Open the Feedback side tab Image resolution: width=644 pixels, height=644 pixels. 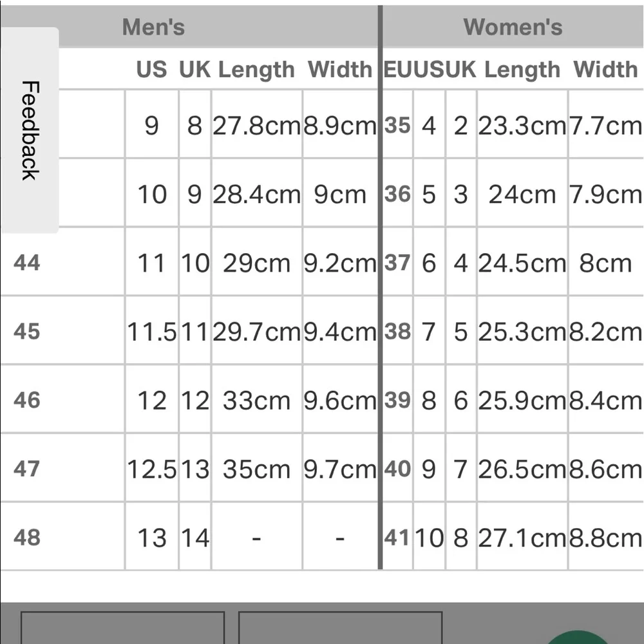[x=30, y=130]
